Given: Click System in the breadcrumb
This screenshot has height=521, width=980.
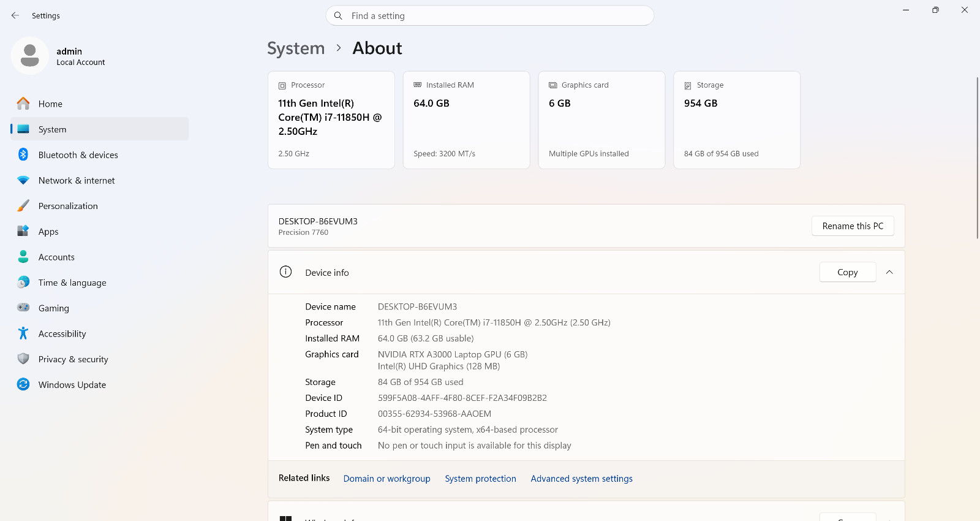Looking at the screenshot, I should tap(296, 48).
